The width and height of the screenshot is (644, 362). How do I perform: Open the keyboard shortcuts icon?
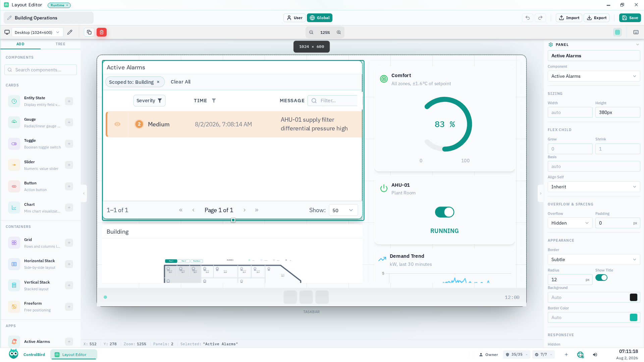(x=636, y=32)
